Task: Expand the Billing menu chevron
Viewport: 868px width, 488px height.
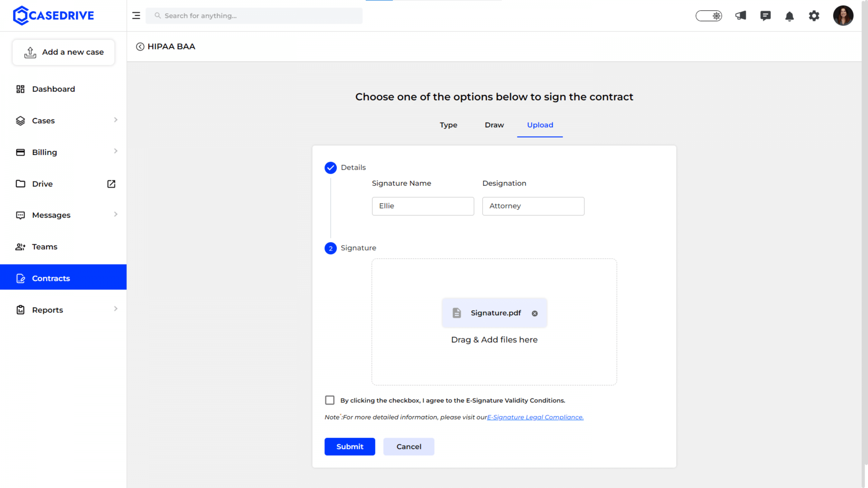Action: (x=115, y=151)
